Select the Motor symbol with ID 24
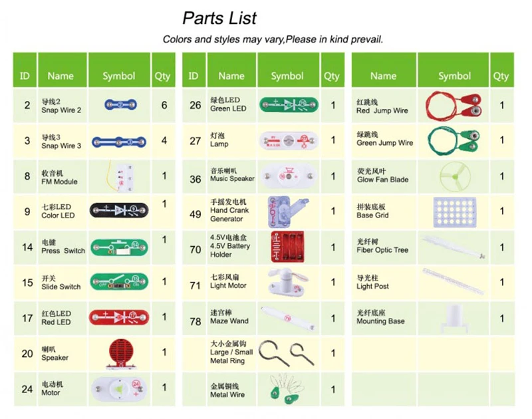532x419 pixels. coord(119,389)
